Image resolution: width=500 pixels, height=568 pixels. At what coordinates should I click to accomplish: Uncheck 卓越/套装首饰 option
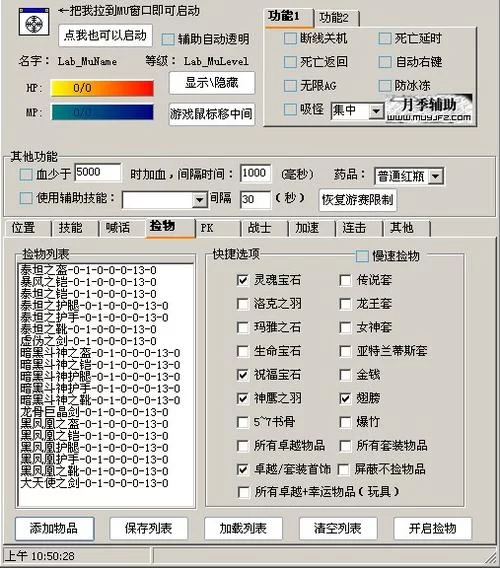pyautogui.click(x=242, y=469)
